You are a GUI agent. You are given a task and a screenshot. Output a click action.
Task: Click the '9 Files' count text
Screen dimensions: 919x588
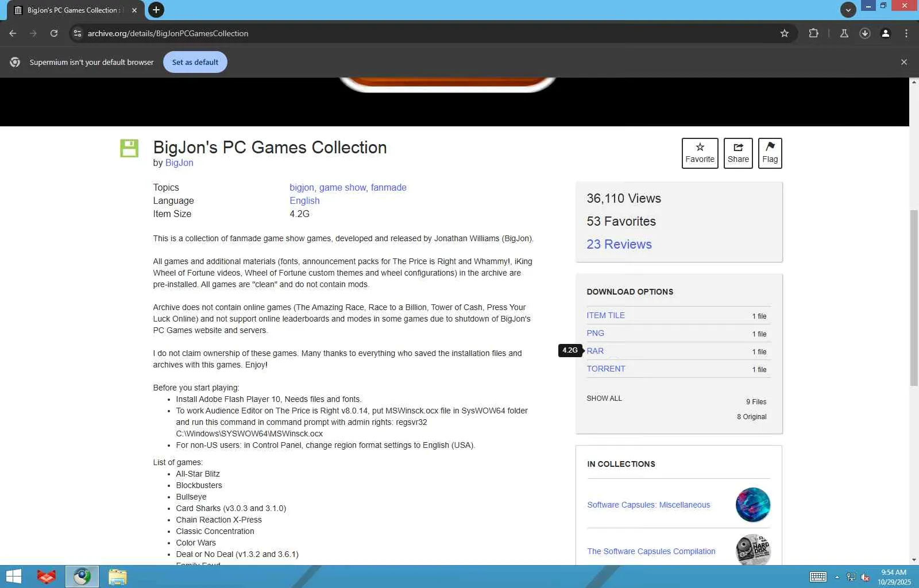(756, 402)
